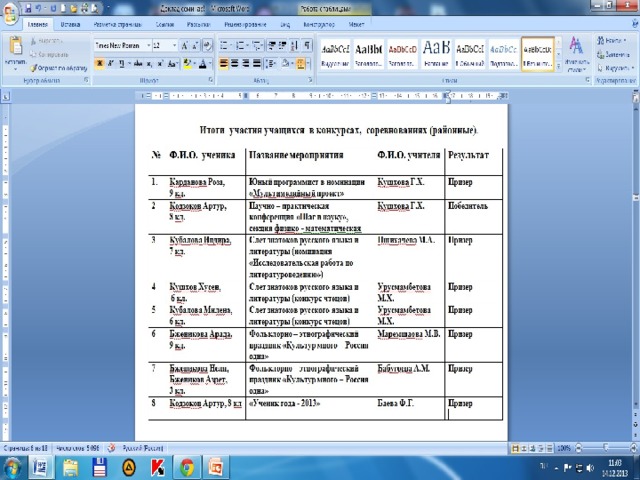
Task: Click the Save icon in the quick access toolbar
Action: [x=28, y=8]
